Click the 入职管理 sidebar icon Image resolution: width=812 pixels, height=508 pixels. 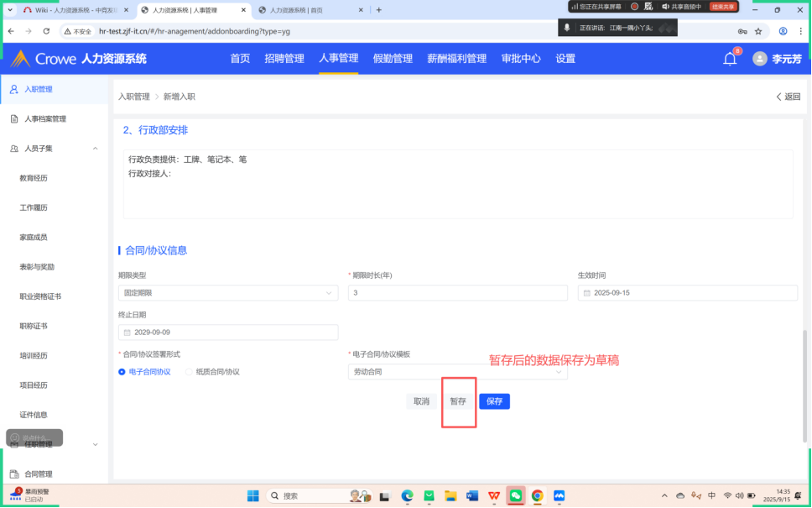(13, 89)
